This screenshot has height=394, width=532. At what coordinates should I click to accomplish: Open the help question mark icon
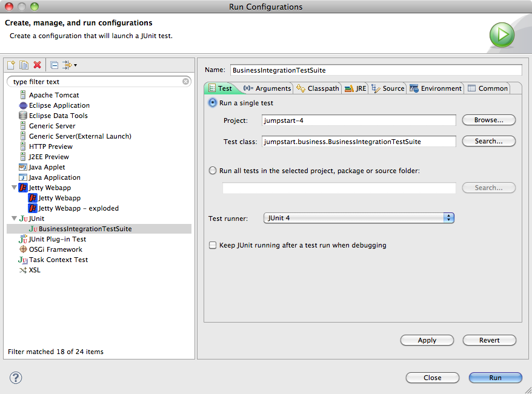(16, 378)
